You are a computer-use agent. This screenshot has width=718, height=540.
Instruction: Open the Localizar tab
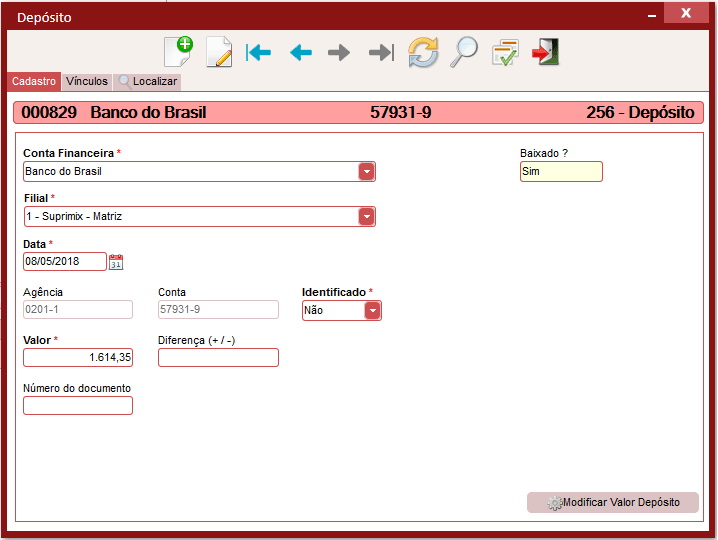[x=147, y=82]
